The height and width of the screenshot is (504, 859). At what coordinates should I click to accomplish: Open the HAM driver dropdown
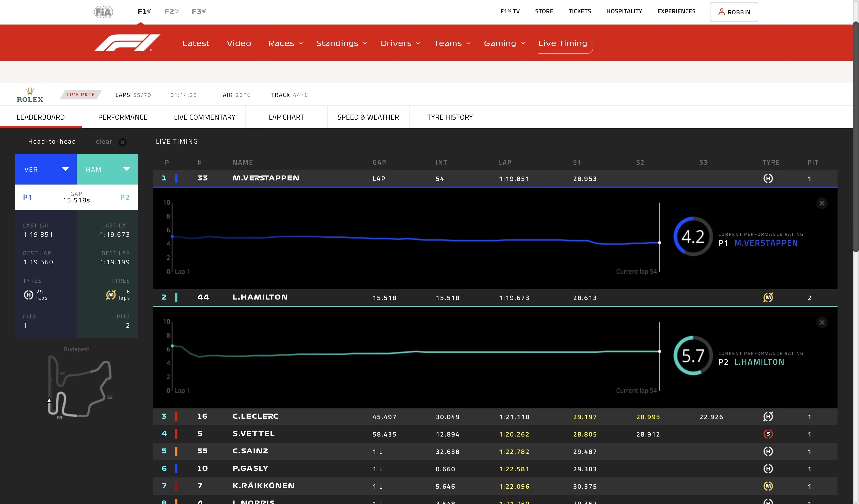107,169
